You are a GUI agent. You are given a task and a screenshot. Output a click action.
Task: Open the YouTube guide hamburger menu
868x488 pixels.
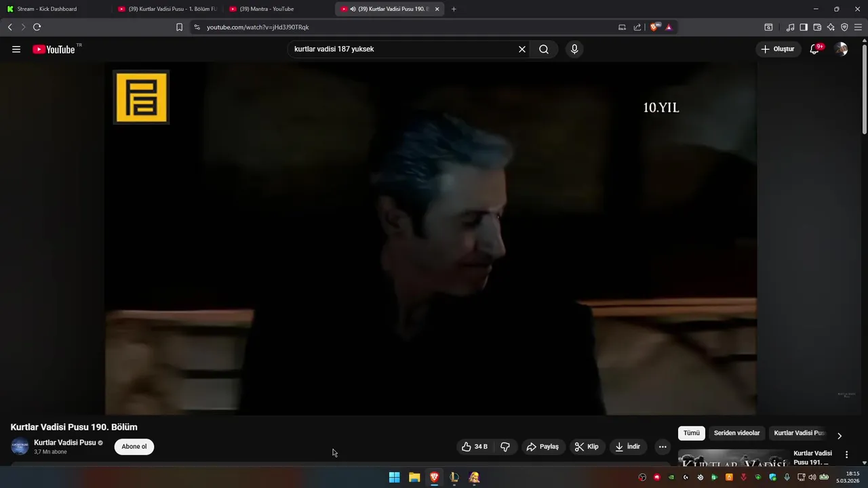pyautogui.click(x=16, y=49)
